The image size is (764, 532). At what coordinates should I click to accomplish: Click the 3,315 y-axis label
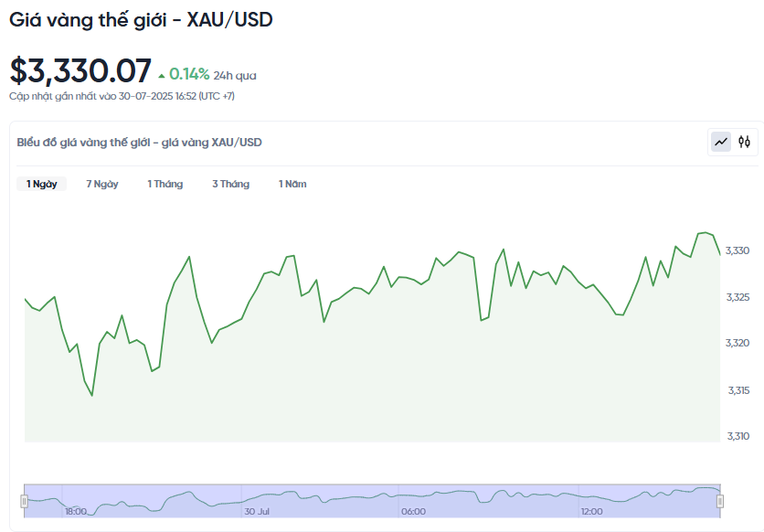tap(738, 390)
